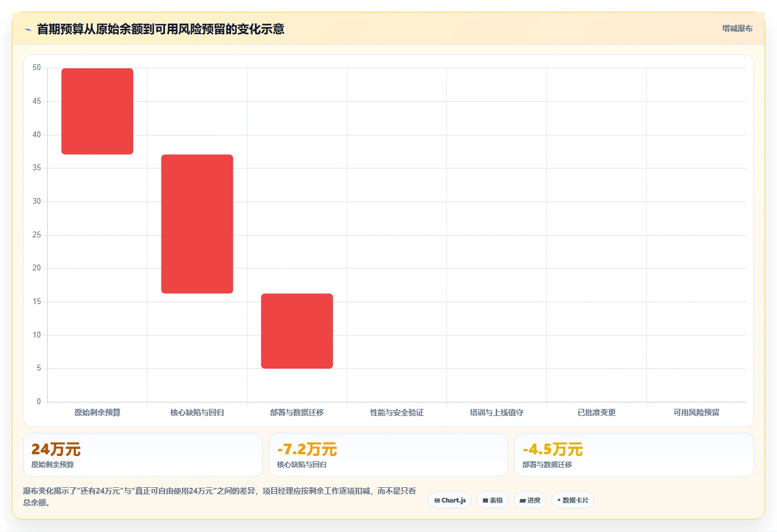Click the 进度 tag chip

(530, 500)
